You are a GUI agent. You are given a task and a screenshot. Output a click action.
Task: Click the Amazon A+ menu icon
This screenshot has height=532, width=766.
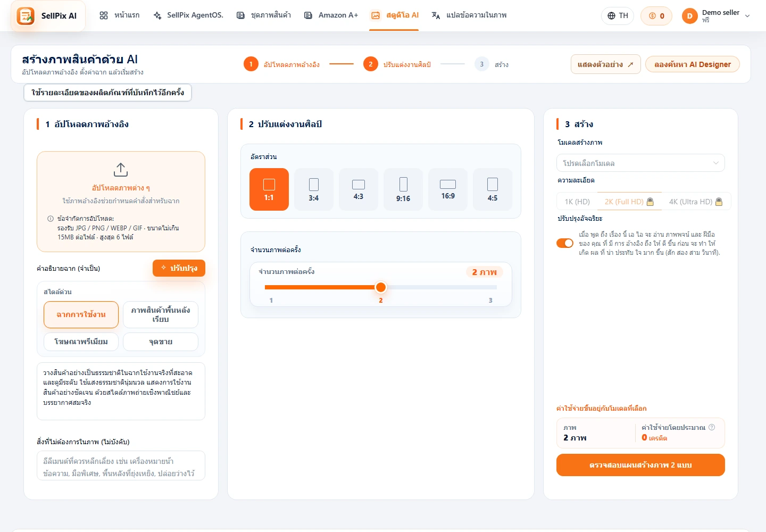coord(308,15)
